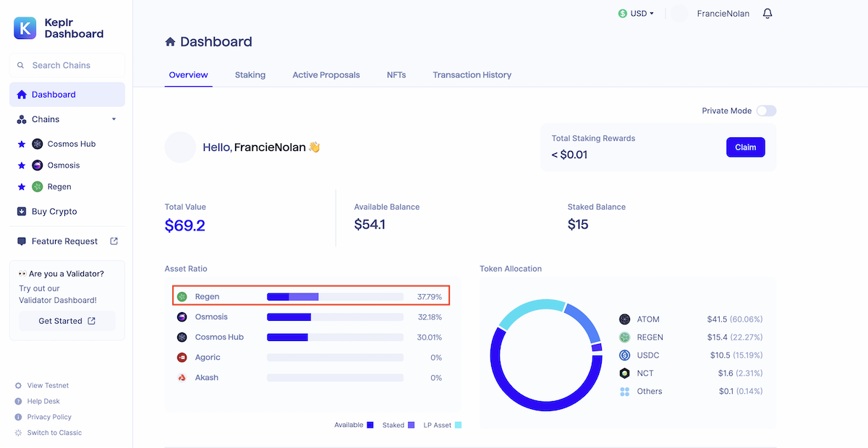Screen dimensions: 868x448
Task: Open Feature Request external link icon
Action: click(x=114, y=241)
